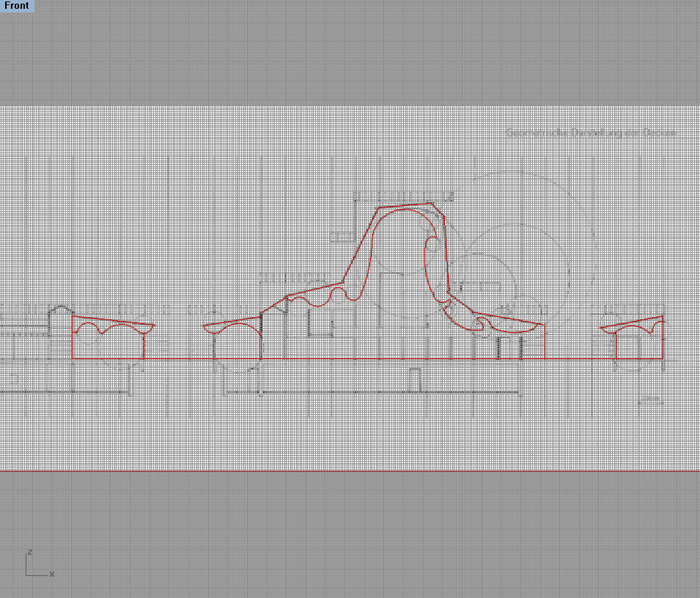
Task: Select the left vertical red line of leftmost section
Action: pos(72,337)
